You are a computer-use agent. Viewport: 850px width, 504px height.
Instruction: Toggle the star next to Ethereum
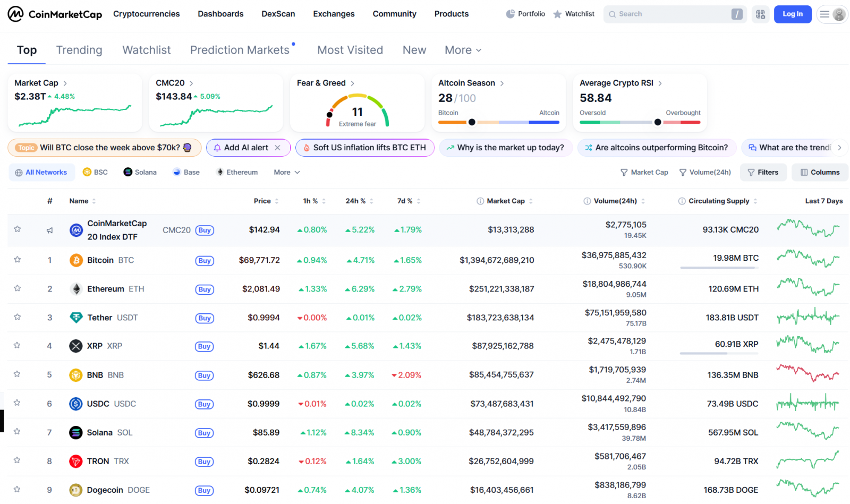pyautogui.click(x=17, y=289)
